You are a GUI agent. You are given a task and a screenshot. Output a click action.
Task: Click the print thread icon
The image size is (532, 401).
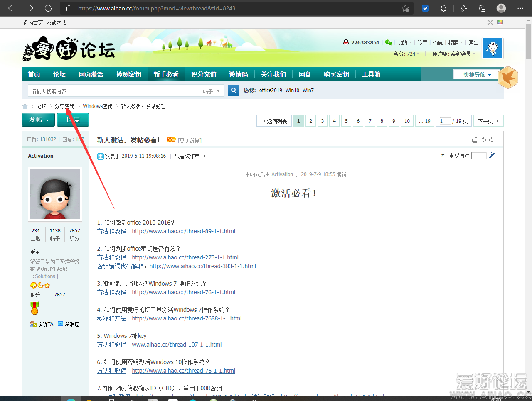(x=475, y=140)
